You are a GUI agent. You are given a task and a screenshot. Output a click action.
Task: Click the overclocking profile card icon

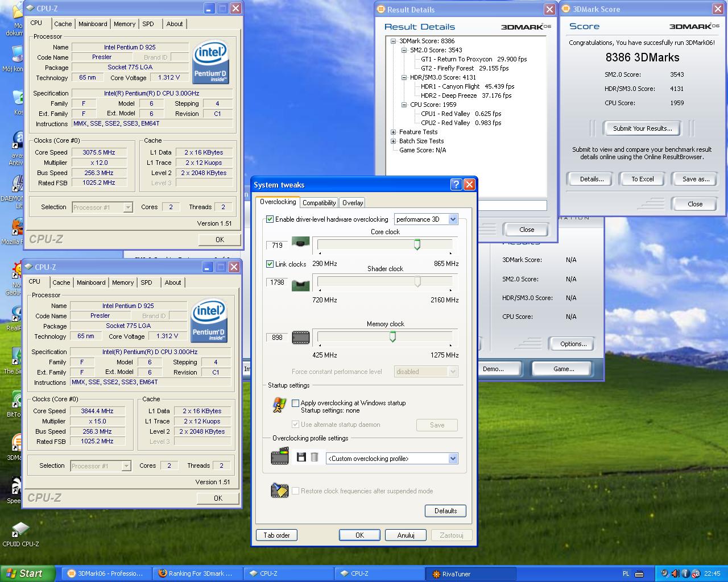coord(279,456)
